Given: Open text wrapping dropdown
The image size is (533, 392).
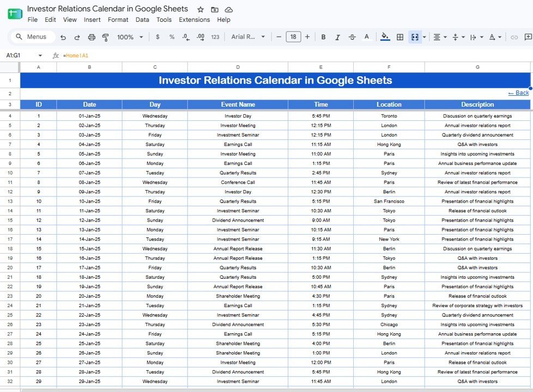Looking at the screenshot, I should (476, 37).
